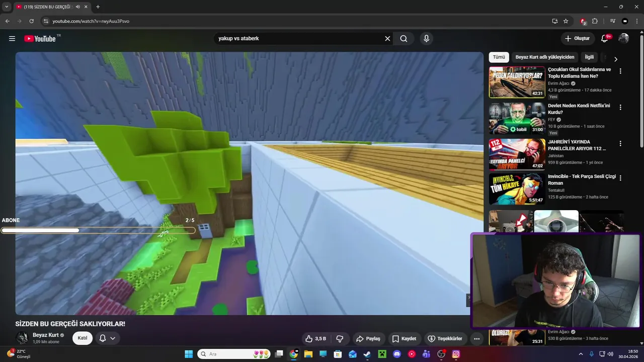Click the video title 'SİZDEN BU GERÇEĞİ SAKLIYORLAR!'
The image size is (644, 362).
(x=70, y=324)
